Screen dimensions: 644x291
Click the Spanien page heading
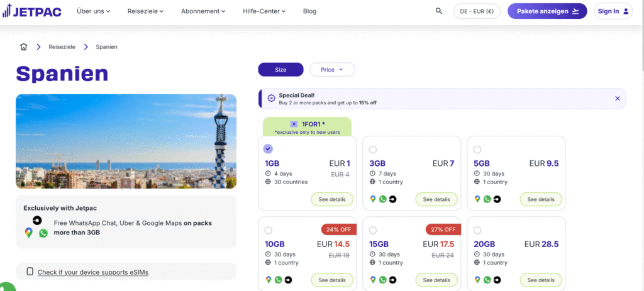[x=62, y=74]
